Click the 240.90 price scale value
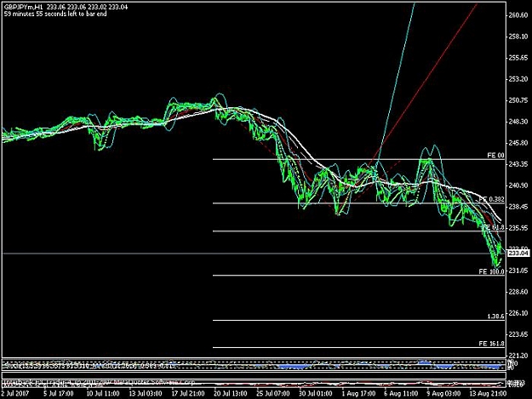Viewport: 532px width, 399px height. pyautogui.click(x=518, y=185)
